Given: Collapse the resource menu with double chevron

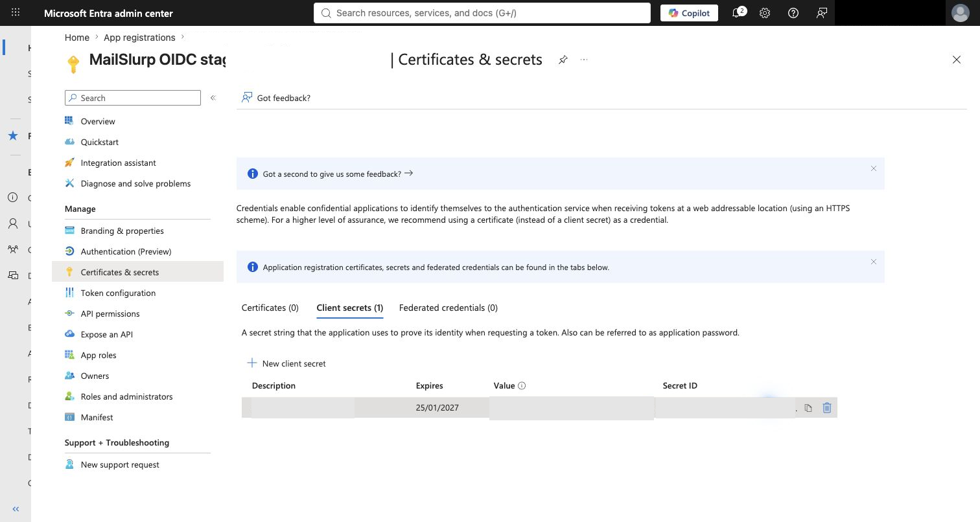Looking at the screenshot, I should coord(213,98).
